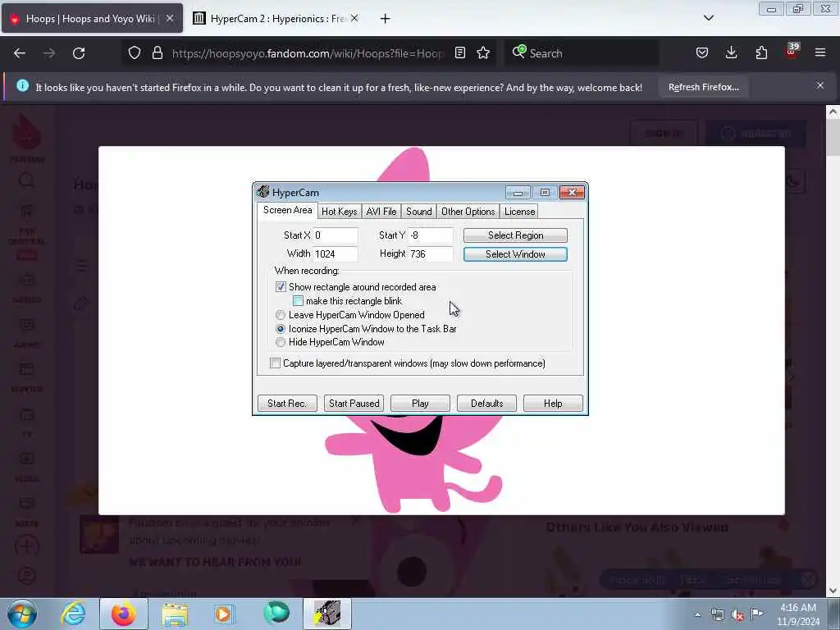Click Firefox forward arrow

pos(49,53)
